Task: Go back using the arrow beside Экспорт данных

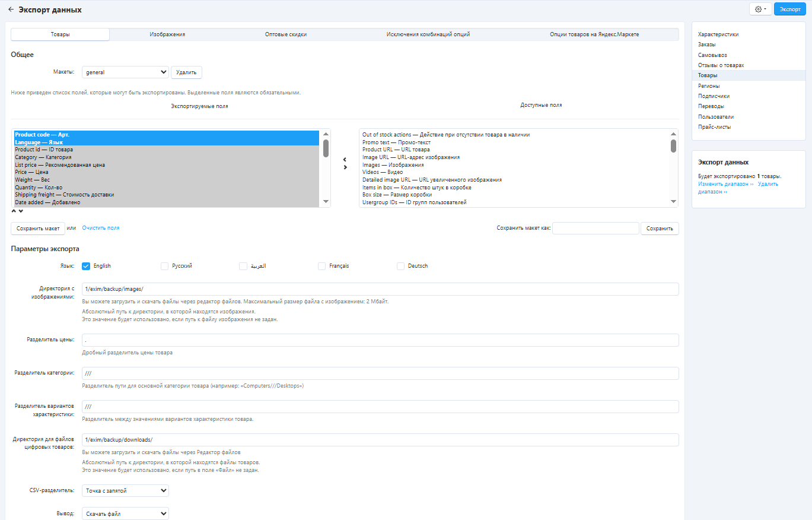Action: click(x=11, y=9)
